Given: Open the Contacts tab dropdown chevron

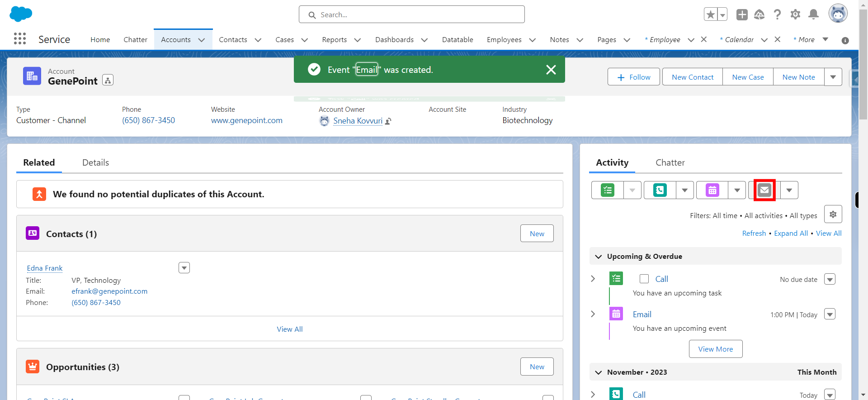Looking at the screenshot, I should tap(258, 40).
